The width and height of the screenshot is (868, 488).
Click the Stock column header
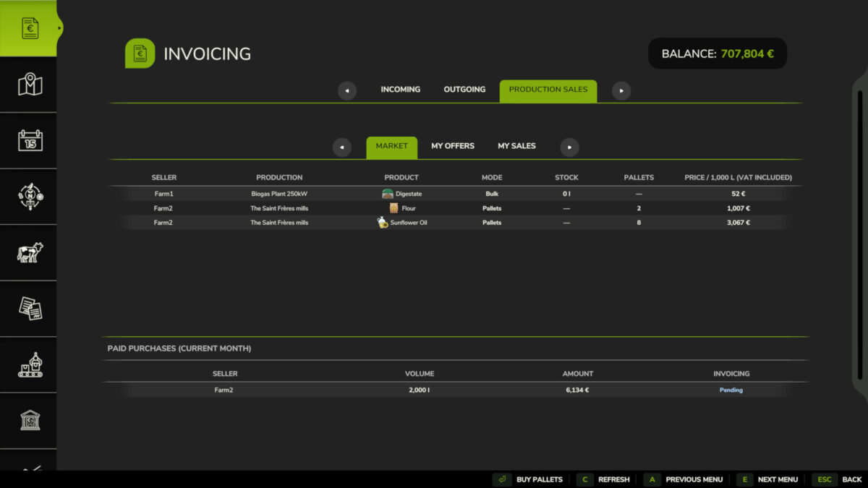566,178
